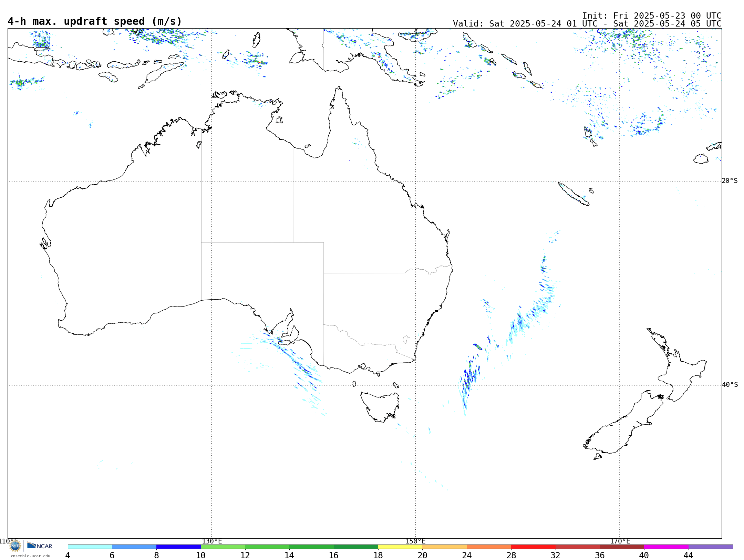The width and height of the screenshot is (744, 560).
Task: Click the colorbar tick label 28
Action: 511,555
